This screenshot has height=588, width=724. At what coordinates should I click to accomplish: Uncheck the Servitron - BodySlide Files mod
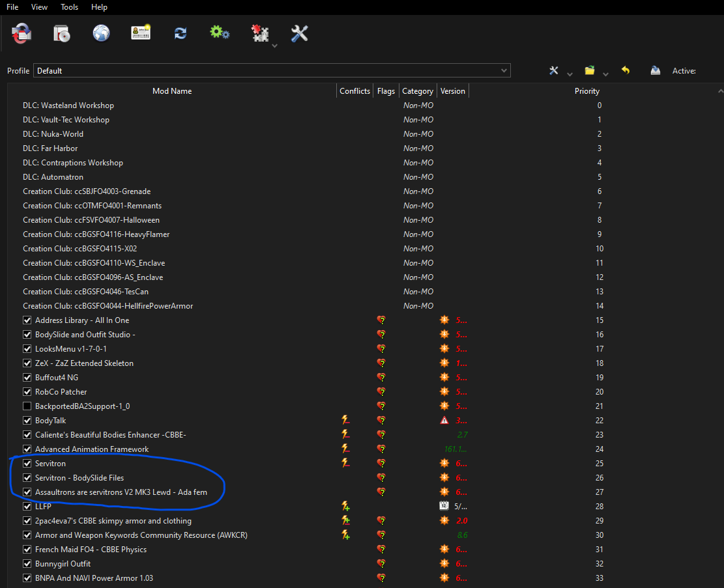click(x=27, y=477)
